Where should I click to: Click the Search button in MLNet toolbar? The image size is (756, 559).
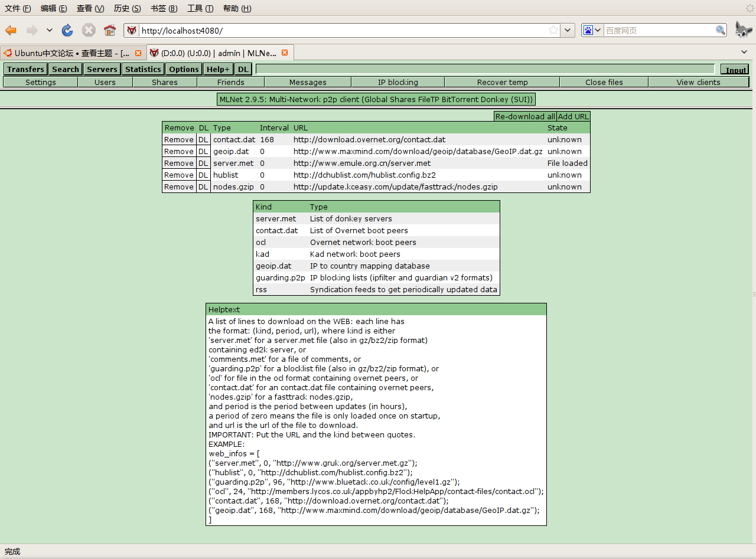[x=65, y=69]
